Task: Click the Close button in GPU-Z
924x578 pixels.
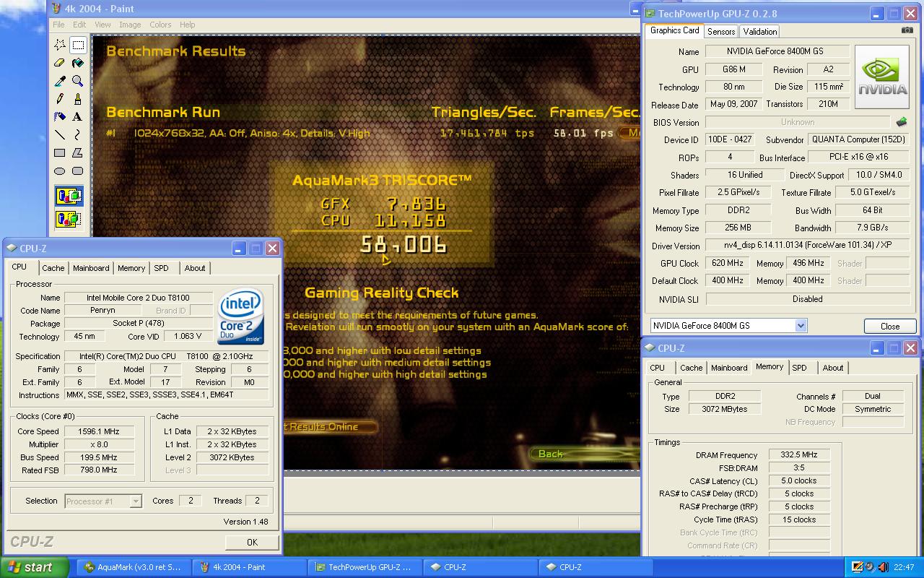Action: click(890, 326)
